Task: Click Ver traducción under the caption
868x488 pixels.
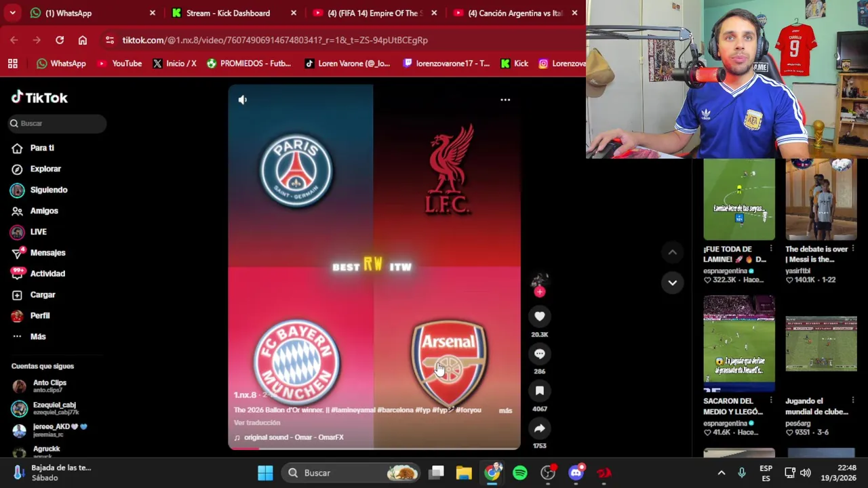Action: (257, 423)
